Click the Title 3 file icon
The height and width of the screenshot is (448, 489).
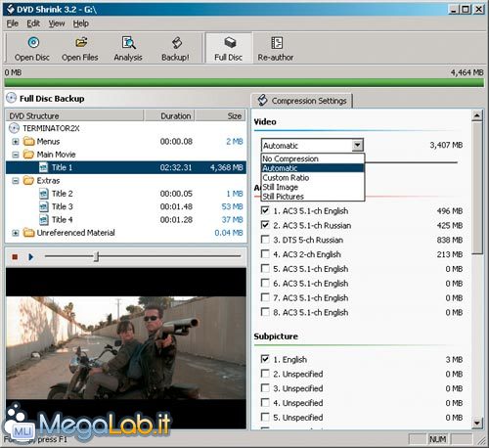(x=43, y=206)
